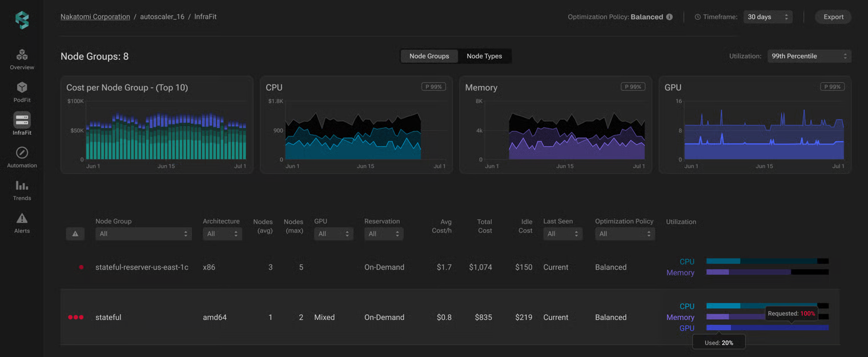The width and height of the screenshot is (868, 357).
Task: Click the $0.8 avg cost value
Action: coord(444,318)
